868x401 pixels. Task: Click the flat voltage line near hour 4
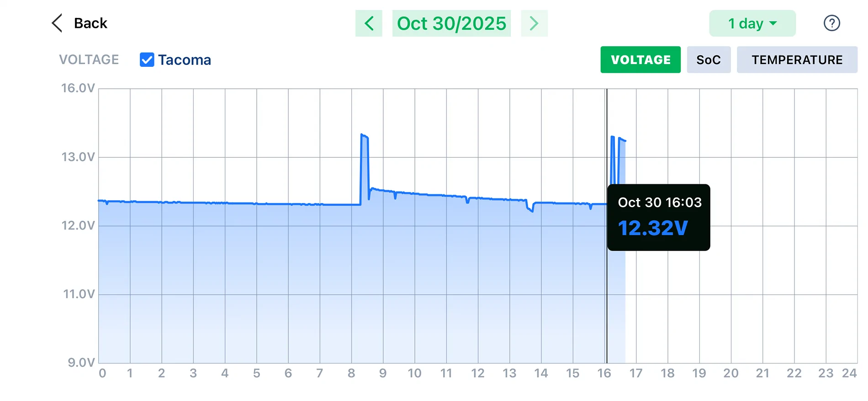pyautogui.click(x=225, y=203)
